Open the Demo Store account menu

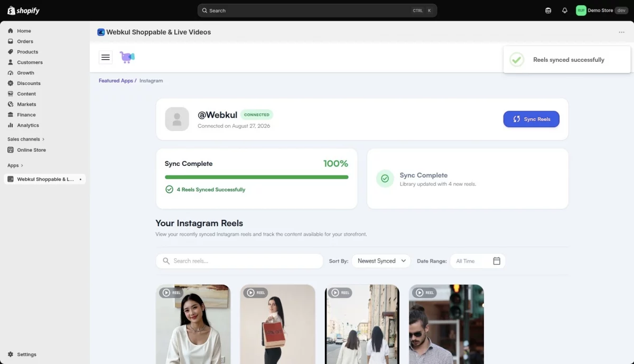tap(602, 11)
